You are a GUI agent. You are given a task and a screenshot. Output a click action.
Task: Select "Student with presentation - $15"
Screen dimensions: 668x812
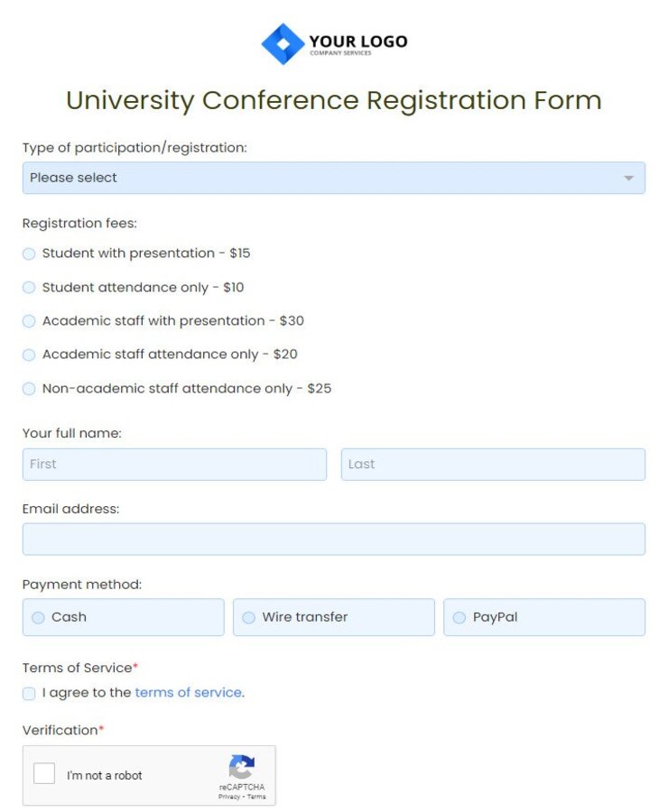28,254
